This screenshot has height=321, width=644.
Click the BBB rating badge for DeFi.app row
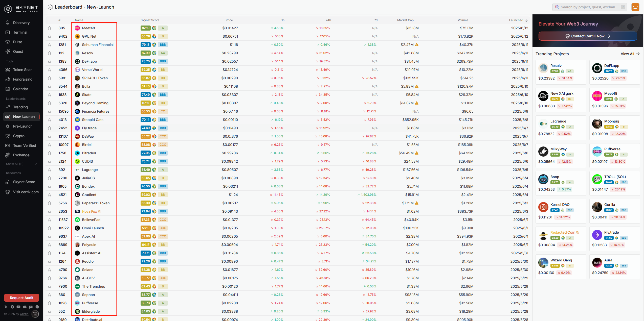(x=163, y=61)
